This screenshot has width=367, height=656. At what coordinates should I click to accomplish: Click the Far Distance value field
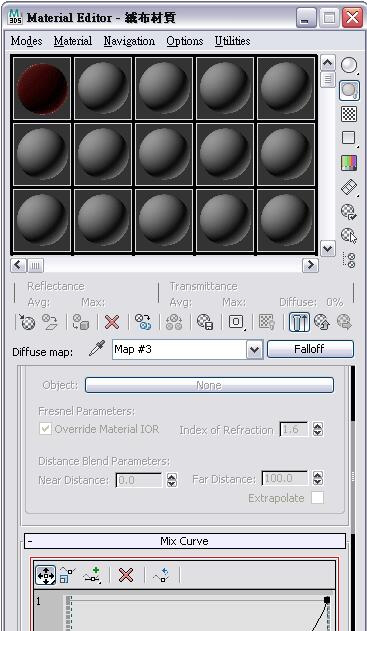(285, 478)
